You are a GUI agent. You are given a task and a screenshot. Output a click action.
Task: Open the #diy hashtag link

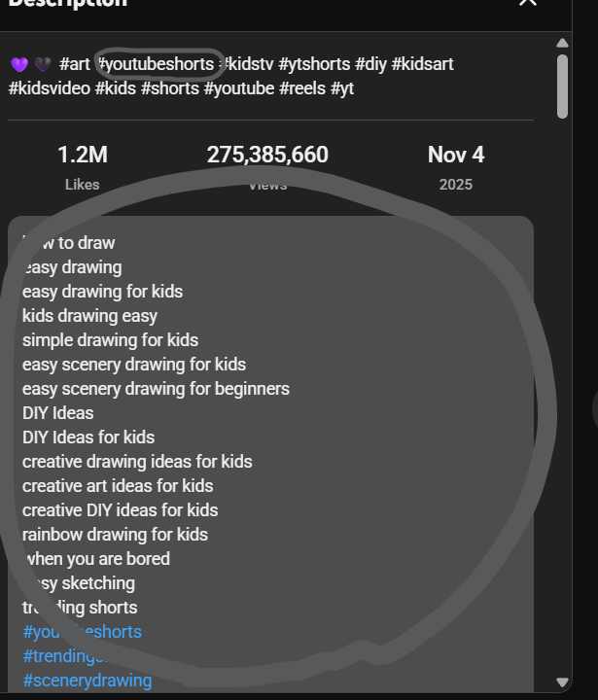point(371,64)
